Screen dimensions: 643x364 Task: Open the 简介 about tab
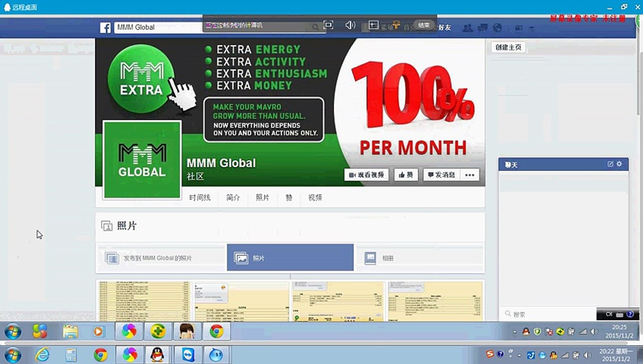click(x=233, y=198)
